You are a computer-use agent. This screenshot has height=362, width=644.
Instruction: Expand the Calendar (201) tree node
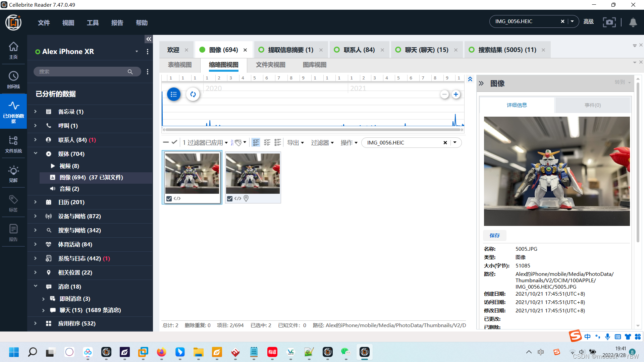pyautogui.click(x=35, y=202)
